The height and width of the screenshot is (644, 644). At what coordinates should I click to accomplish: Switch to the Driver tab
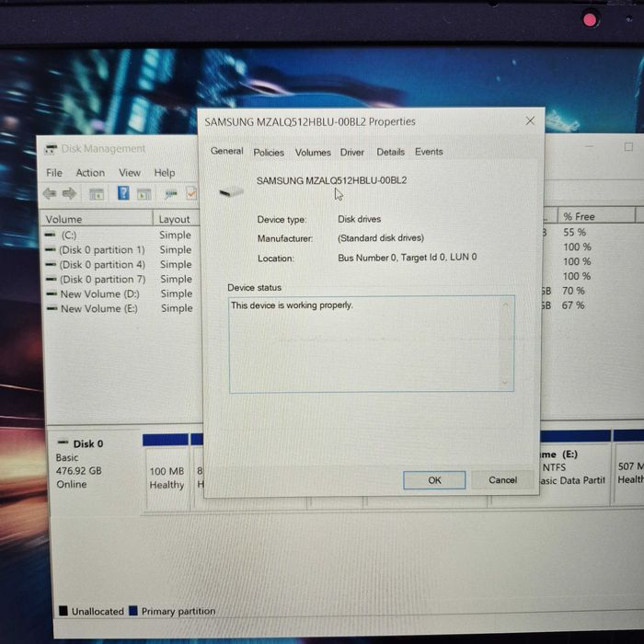click(352, 152)
